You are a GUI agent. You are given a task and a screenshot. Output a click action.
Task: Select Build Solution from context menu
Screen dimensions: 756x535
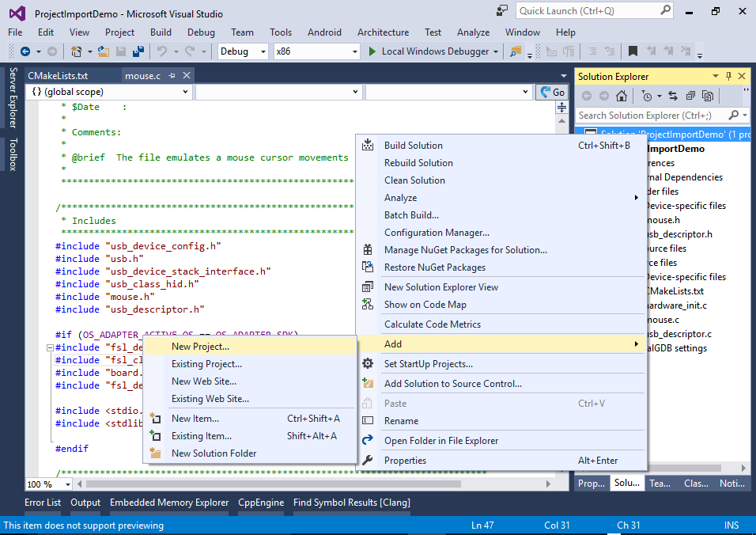point(501,145)
